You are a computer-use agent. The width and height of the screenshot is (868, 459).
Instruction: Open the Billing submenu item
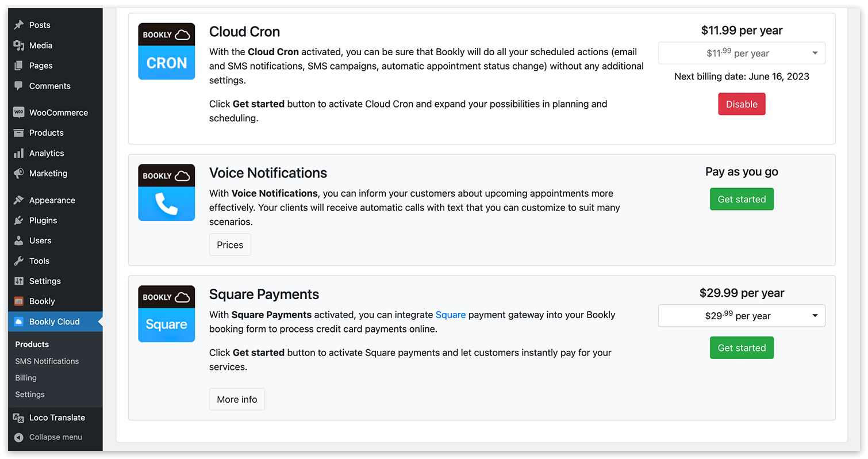[26, 378]
